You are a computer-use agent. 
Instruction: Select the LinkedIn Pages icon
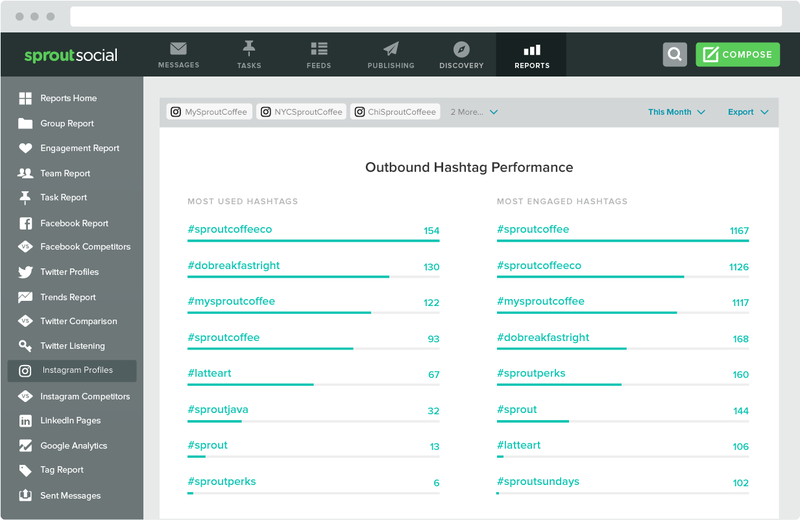[25, 420]
